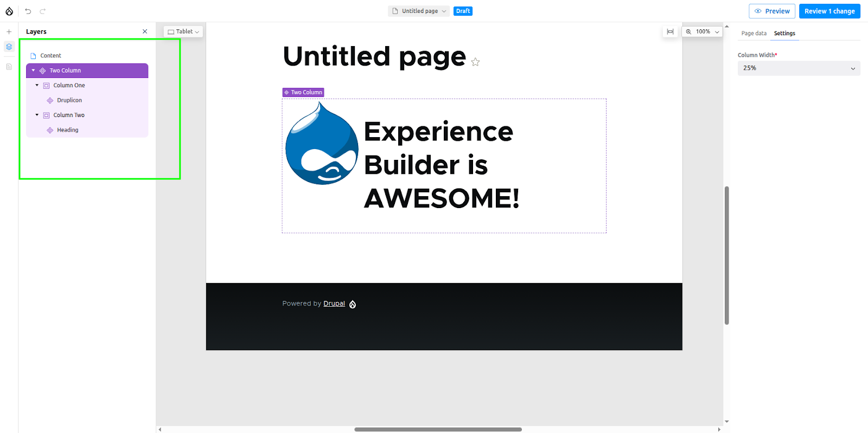Collapse the Two Column layer

click(x=33, y=70)
